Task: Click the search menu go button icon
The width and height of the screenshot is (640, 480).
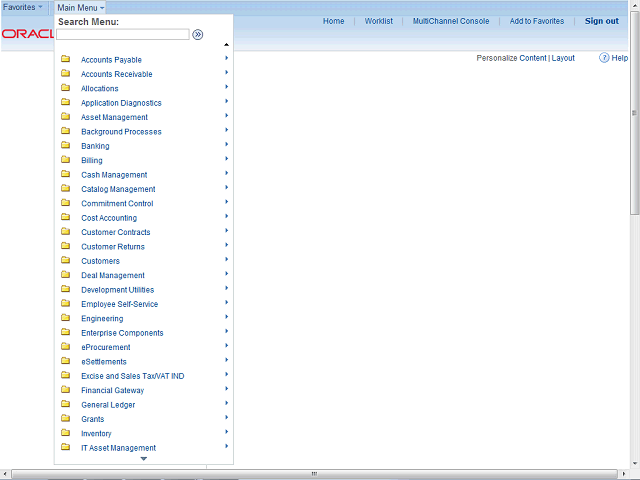Action: (198, 35)
